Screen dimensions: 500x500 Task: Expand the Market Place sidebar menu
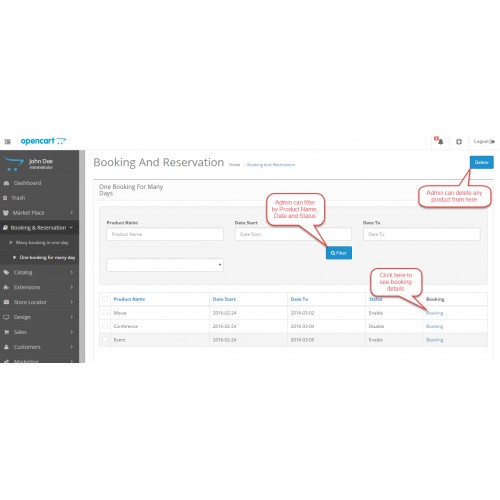[39, 213]
